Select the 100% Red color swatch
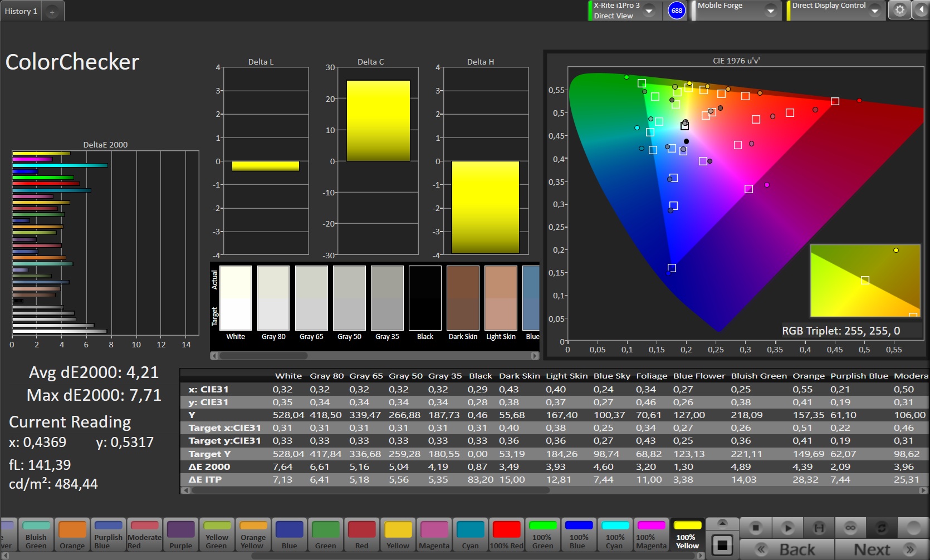Viewport: 930px width, 560px height. 506,534
